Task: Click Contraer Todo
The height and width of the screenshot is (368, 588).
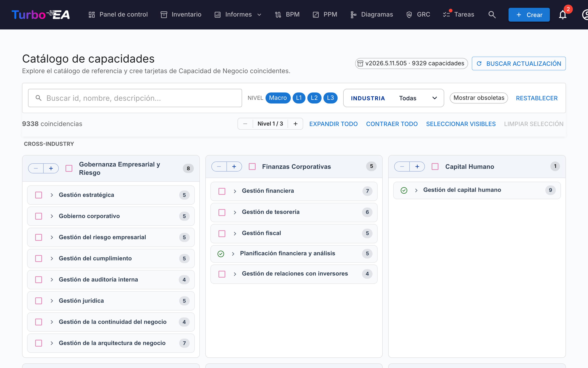Action: tap(392, 124)
